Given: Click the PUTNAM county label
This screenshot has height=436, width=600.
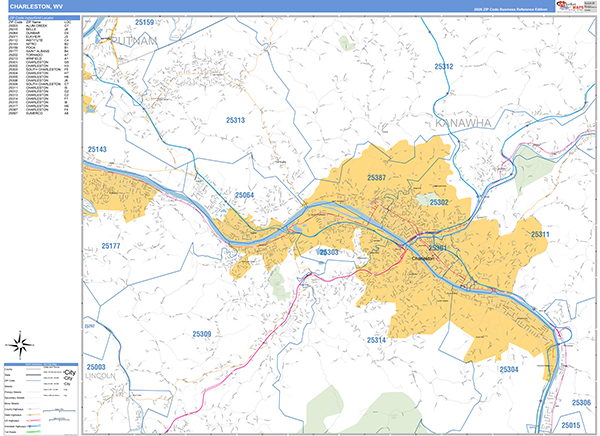Looking at the screenshot, I should click(x=134, y=41).
